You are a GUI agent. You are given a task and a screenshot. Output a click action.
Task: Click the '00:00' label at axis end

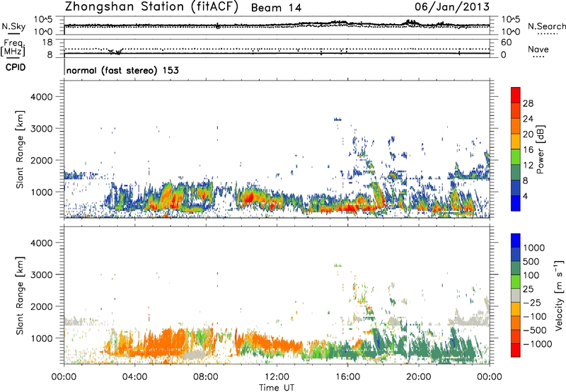490,377
